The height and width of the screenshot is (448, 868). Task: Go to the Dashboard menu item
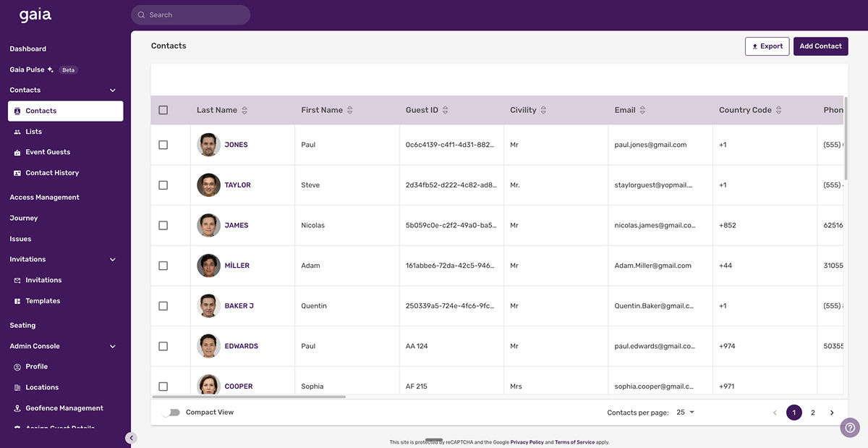(x=27, y=48)
